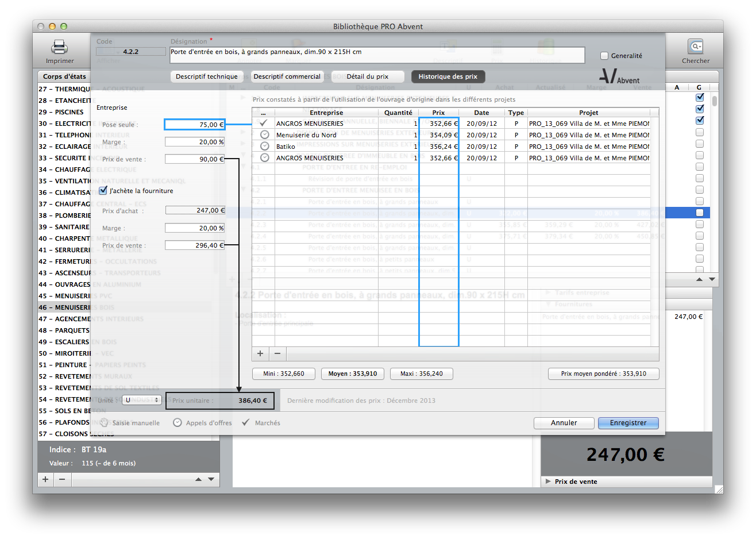Click the Quantité column header
The width and height of the screenshot is (756, 539).
[x=398, y=113]
